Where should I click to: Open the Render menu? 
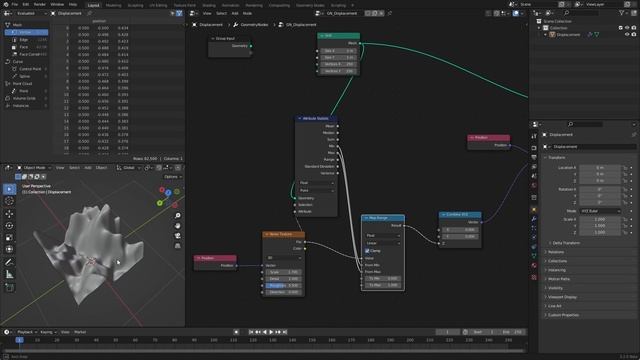tap(40, 4)
